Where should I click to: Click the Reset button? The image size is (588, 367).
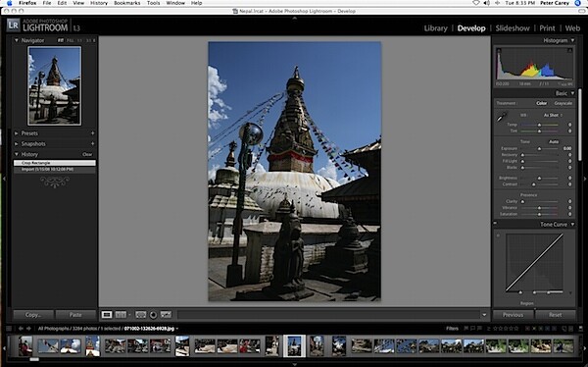click(556, 315)
